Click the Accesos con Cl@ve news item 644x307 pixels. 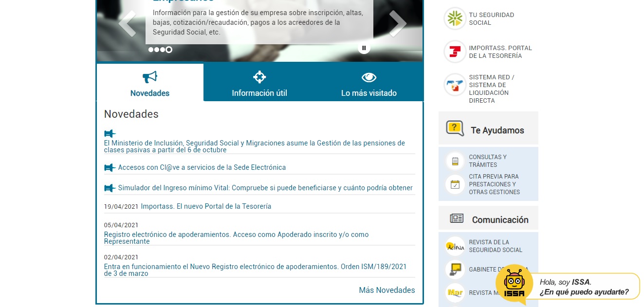click(202, 167)
